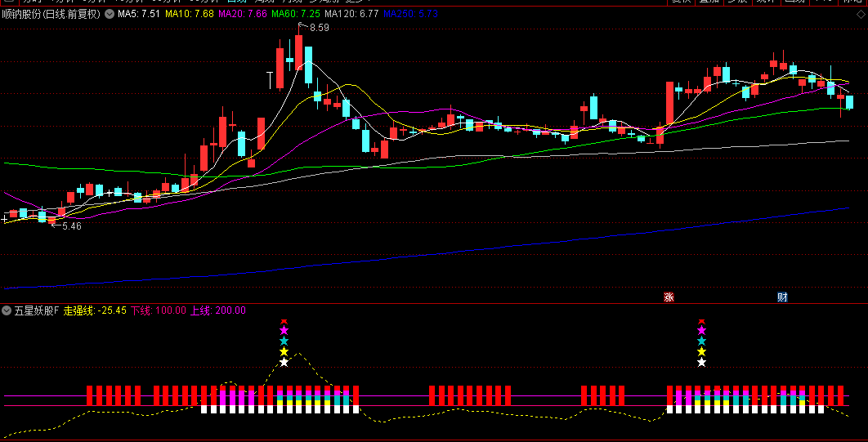The width and height of the screenshot is (868, 442).
Task: Click the tall red candlestick above the 涨 marker
Action: coord(669,104)
